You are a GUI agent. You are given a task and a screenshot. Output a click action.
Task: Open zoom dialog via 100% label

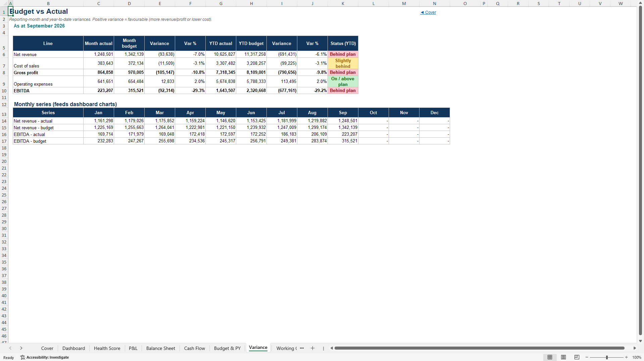637,357
